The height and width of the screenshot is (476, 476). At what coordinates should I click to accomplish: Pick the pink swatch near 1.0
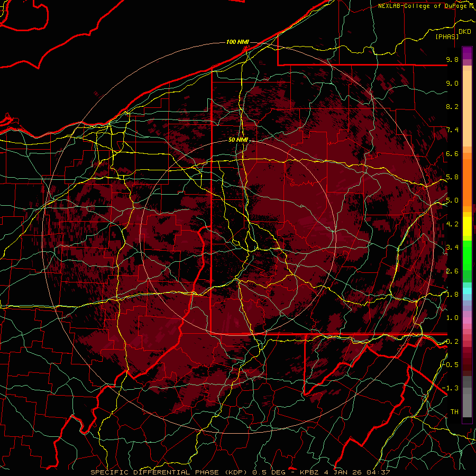[x=467, y=321]
